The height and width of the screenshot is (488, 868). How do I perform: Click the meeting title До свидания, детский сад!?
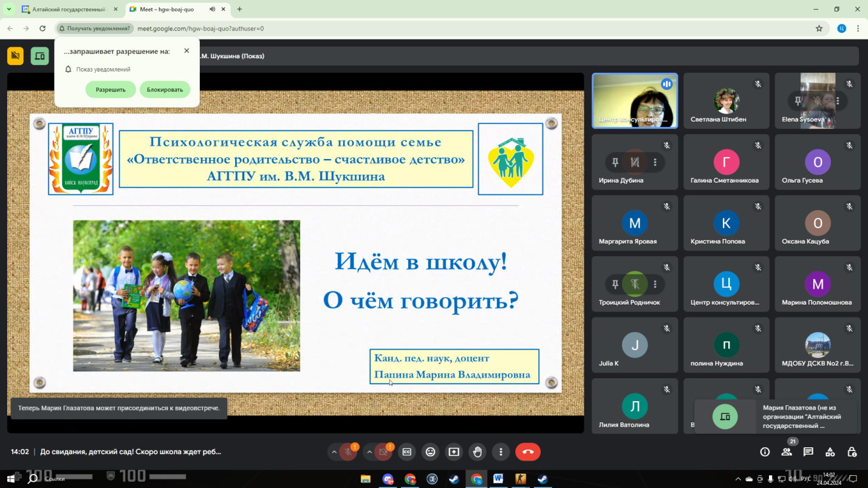(131, 452)
